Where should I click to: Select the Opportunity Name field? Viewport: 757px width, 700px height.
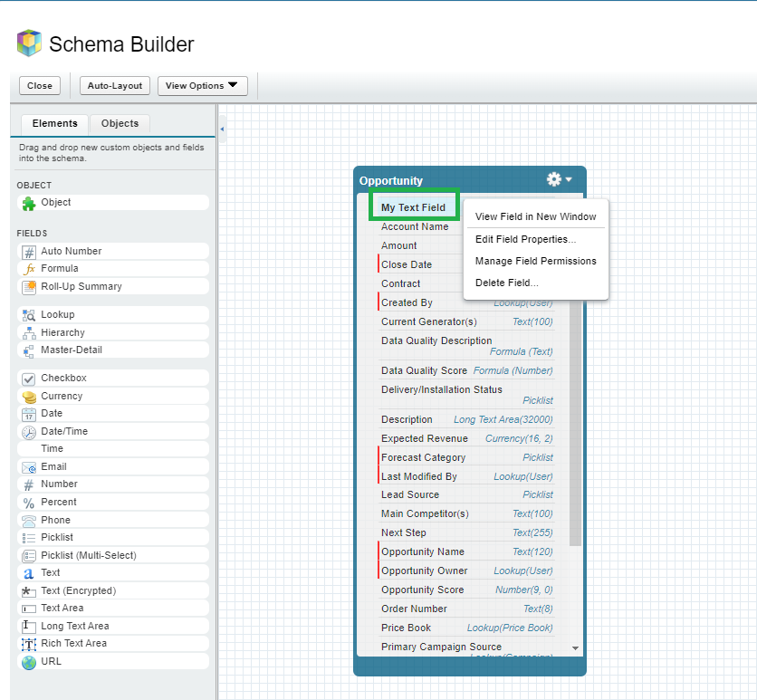pyautogui.click(x=466, y=551)
